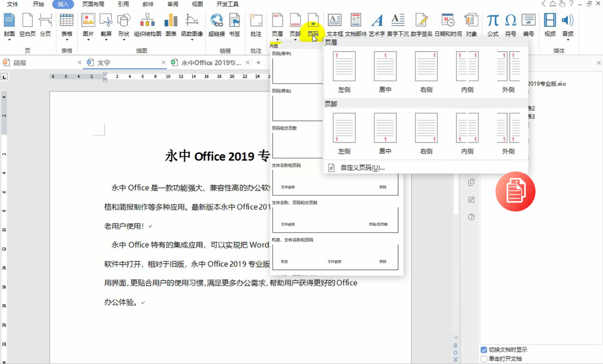603x364 pixels.
Task: Select header page number 外侧 layout
Action: 508,72
